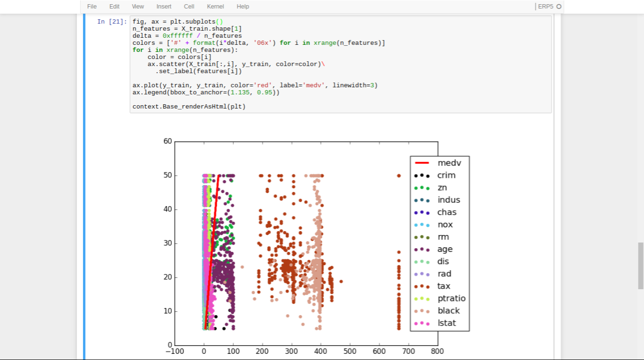Viewport: 644px width, 360px height.
Task: Open the Cell menu
Action: tap(189, 7)
